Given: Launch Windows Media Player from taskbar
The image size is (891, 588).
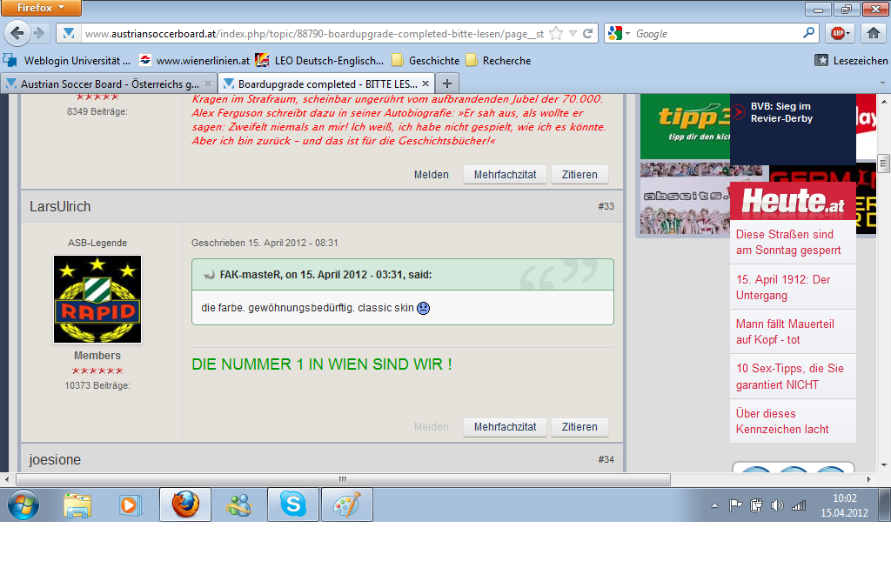Looking at the screenshot, I should (131, 504).
